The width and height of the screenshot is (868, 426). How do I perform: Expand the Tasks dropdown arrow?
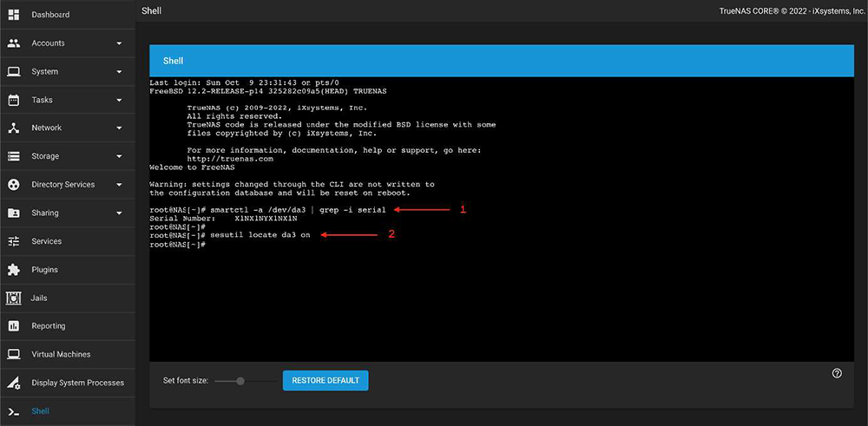point(119,100)
